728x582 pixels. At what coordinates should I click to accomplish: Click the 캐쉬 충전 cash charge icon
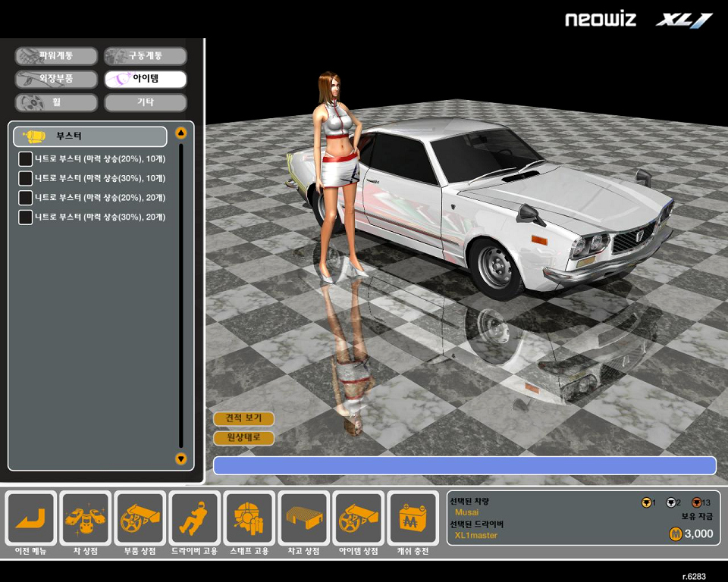tap(413, 519)
